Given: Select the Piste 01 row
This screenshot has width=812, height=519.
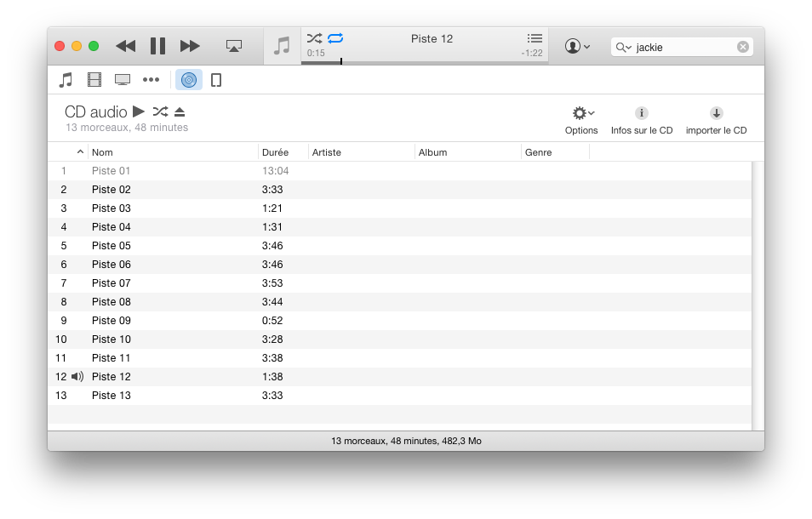Looking at the screenshot, I should tap(399, 171).
